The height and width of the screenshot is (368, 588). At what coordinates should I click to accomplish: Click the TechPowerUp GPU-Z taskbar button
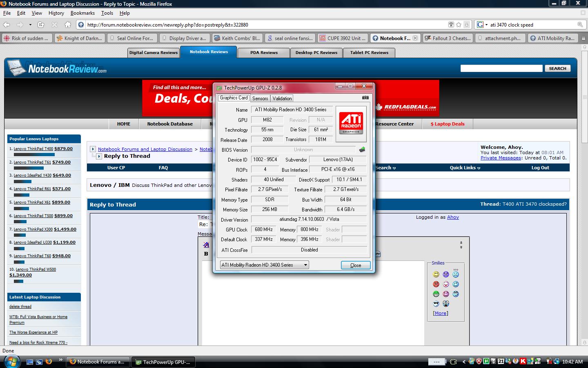pyautogui.click(x=163, y=362)
